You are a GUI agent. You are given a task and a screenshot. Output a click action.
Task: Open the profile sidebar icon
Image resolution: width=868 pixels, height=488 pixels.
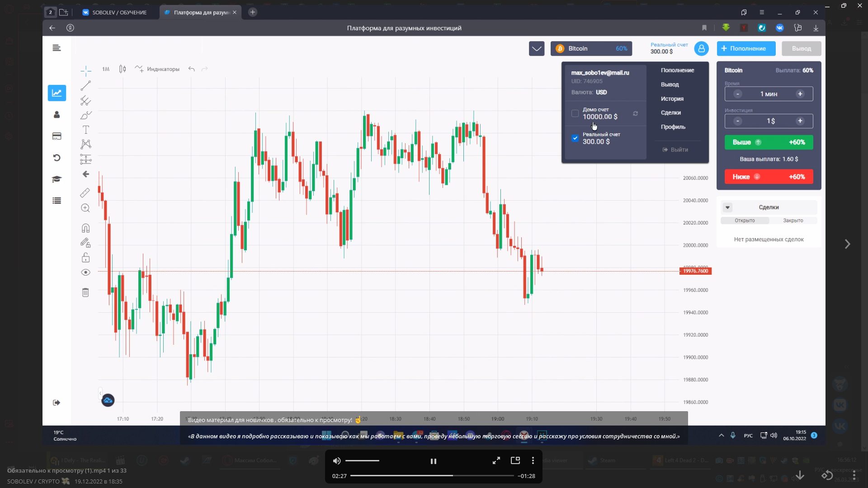click(x=57, y=115)
